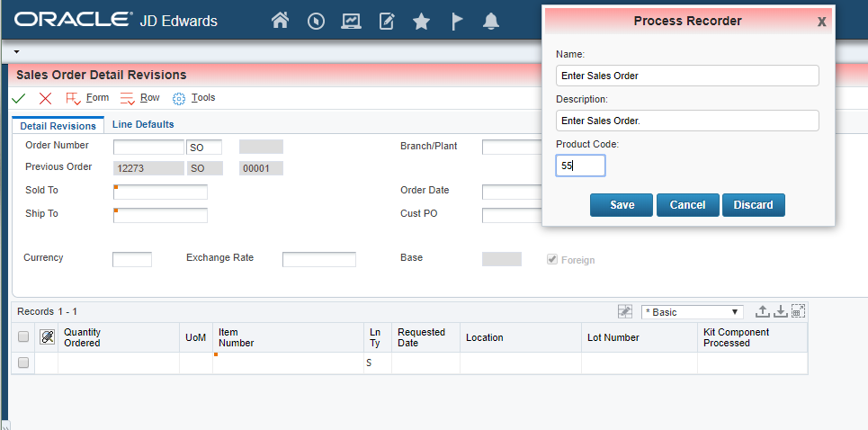
Task: Expand the small arrow menu under Oracle logo
Action: (x=16, y=51)
